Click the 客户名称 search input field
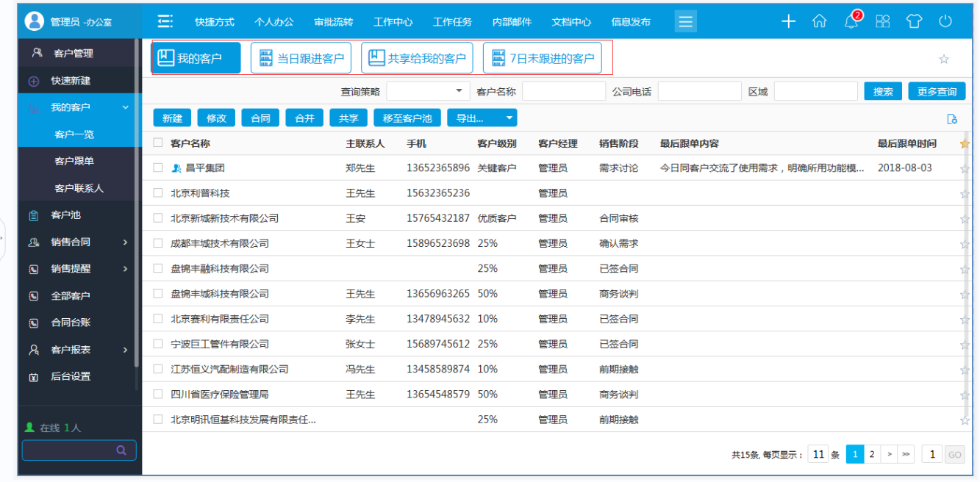Screen dimensions: 980x482 563,91
